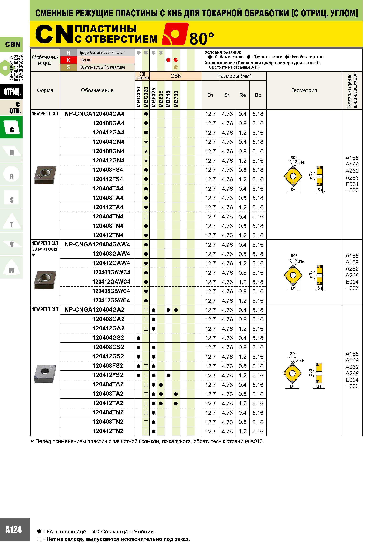The image size is (392, 555).
Task: Click the unstable cutting legend symbol
Action: (x=287, y=57)
